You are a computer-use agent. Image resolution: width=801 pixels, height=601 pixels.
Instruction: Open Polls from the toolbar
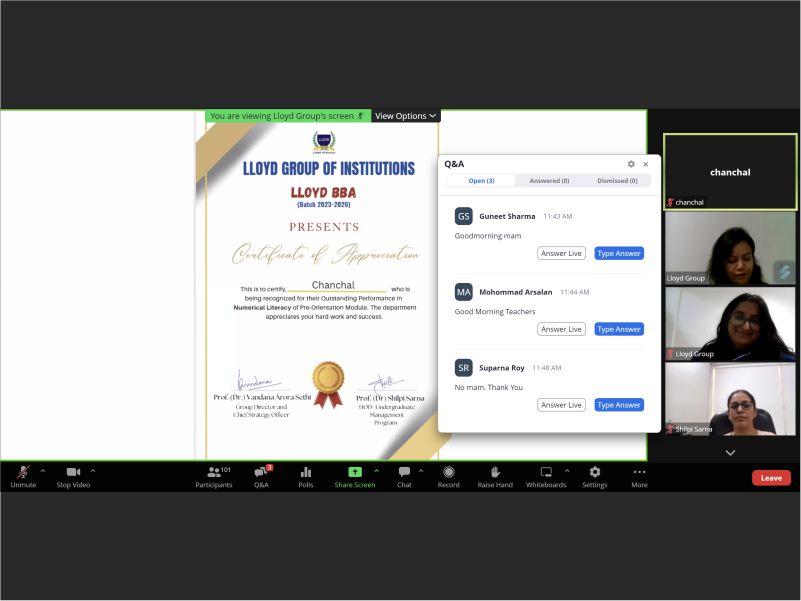click(305, 477)
